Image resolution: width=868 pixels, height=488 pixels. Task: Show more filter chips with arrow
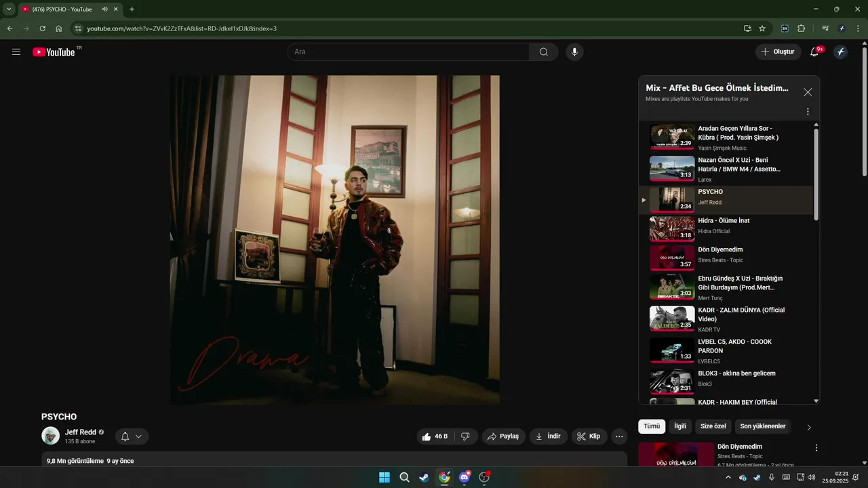click(808, 427)
